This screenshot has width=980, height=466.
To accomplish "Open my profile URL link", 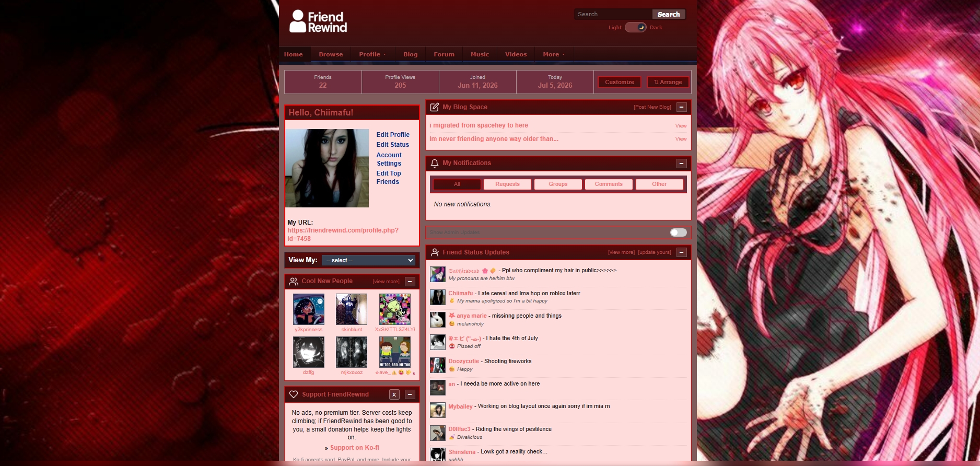I will click(343, 235).
